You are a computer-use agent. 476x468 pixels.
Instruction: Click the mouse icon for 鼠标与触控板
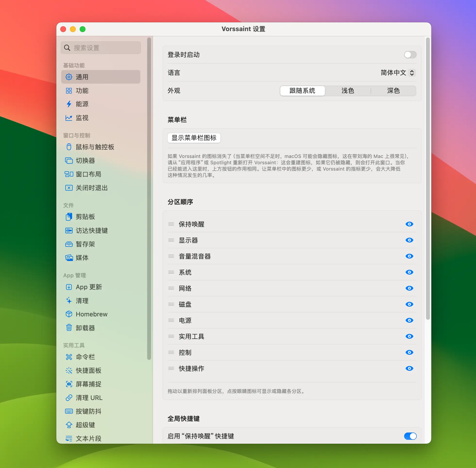coord(69,147)
